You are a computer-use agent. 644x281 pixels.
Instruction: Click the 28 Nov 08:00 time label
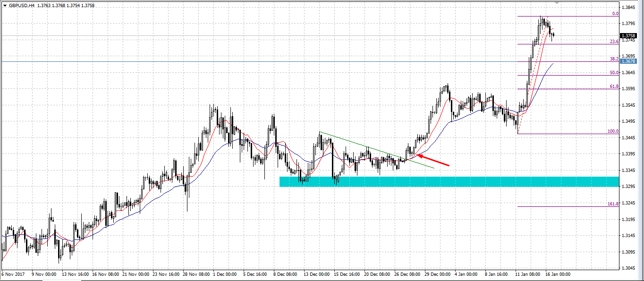196,274
